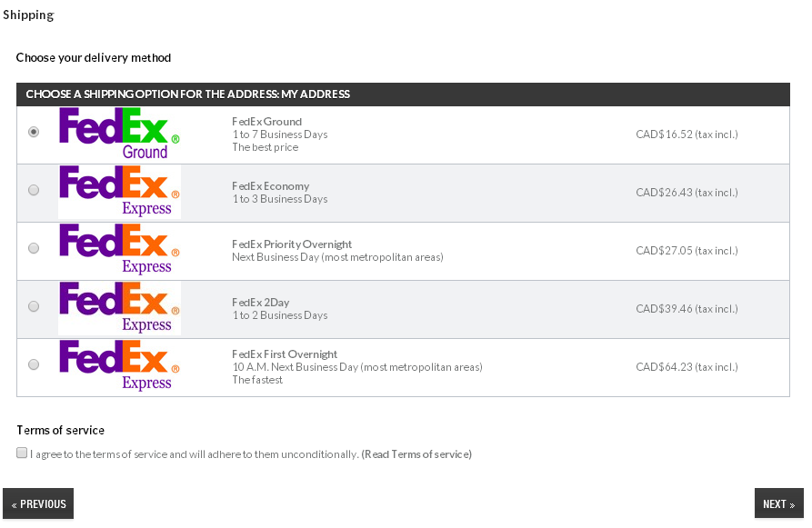Select the FedEx Ground radio button

pyautogui.click(x=34, y=132)
